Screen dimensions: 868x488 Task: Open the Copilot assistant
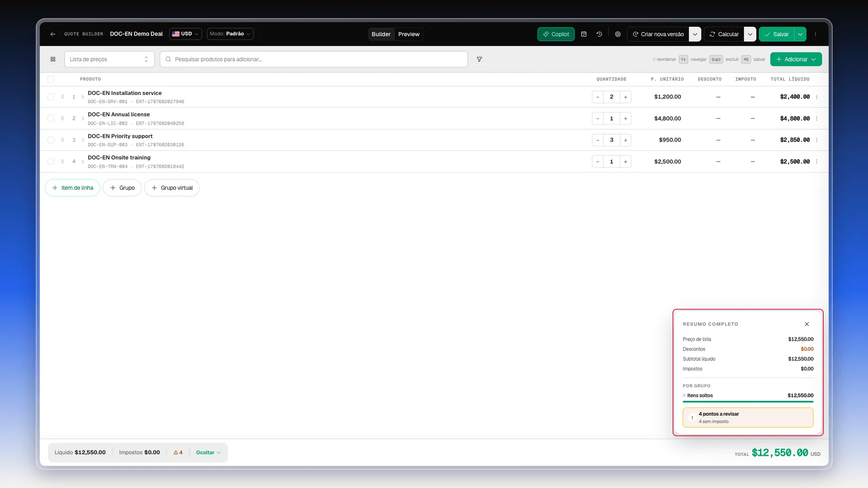(556, 34)
